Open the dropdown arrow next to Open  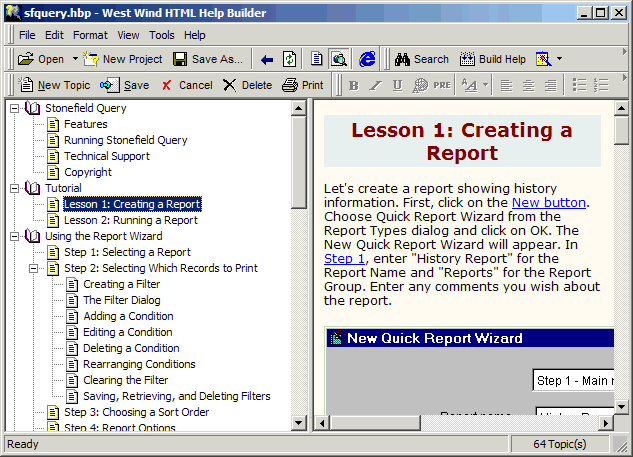[73, 59]
